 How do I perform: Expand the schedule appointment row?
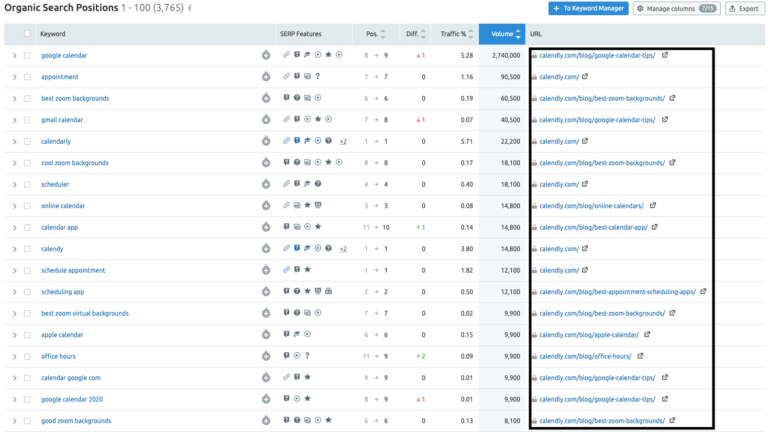(14, 270)
